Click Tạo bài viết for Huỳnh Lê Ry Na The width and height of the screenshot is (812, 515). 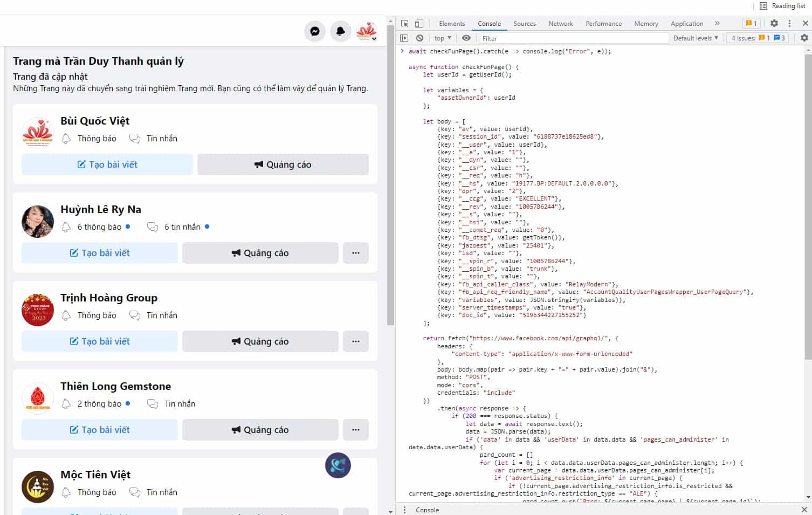(100, 253)
